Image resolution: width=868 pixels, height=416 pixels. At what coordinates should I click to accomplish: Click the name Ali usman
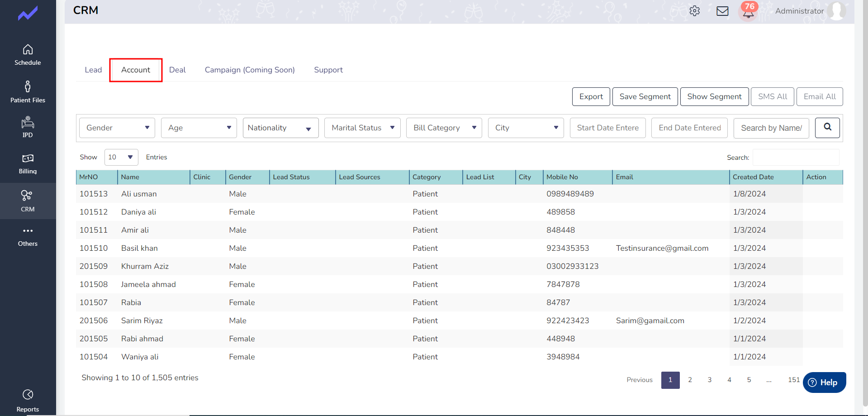click(x=139, y=194)
